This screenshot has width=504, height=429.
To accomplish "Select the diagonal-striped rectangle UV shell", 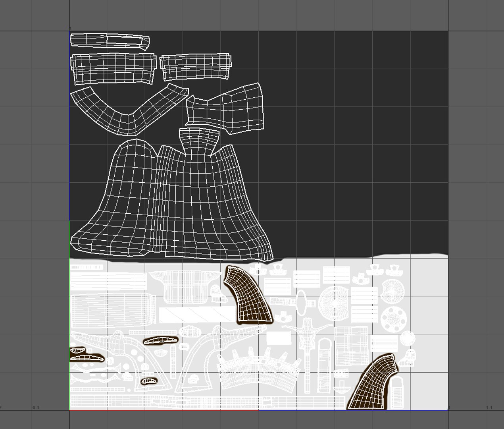I will point(197,315).
